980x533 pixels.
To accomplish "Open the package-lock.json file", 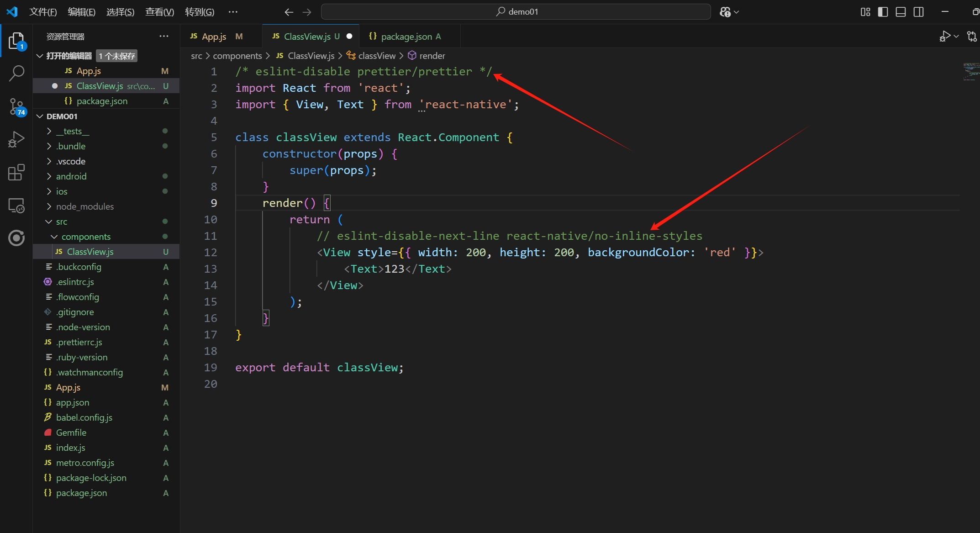I will click(x=106, y=478).
